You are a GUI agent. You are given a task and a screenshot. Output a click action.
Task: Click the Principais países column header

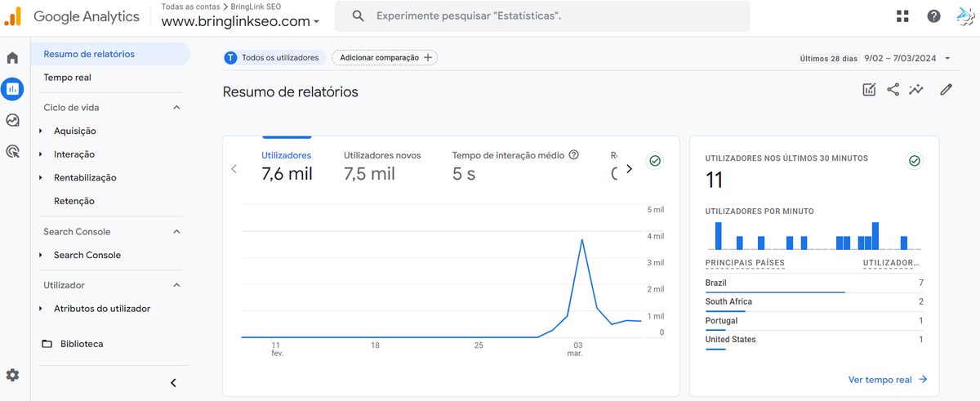coord(745,263)
